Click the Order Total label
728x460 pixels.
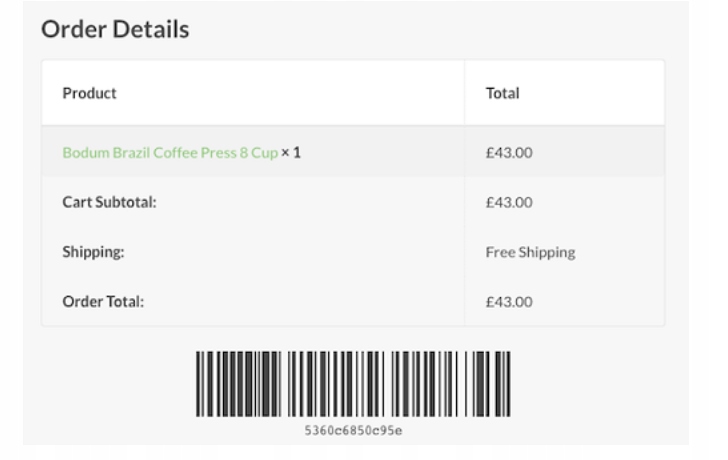point(103,302)
